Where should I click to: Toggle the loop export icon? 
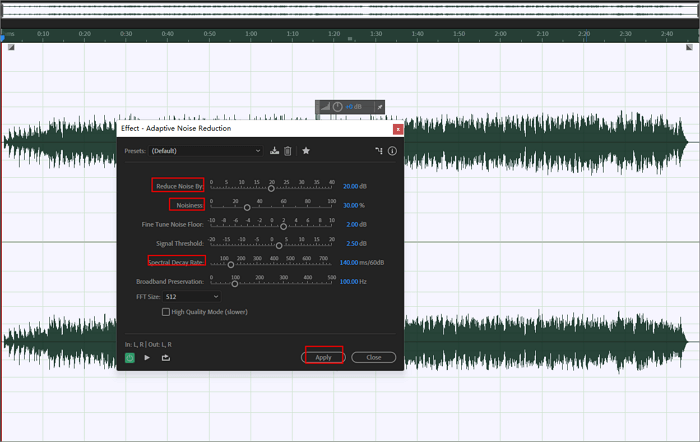tap(165, 357)
